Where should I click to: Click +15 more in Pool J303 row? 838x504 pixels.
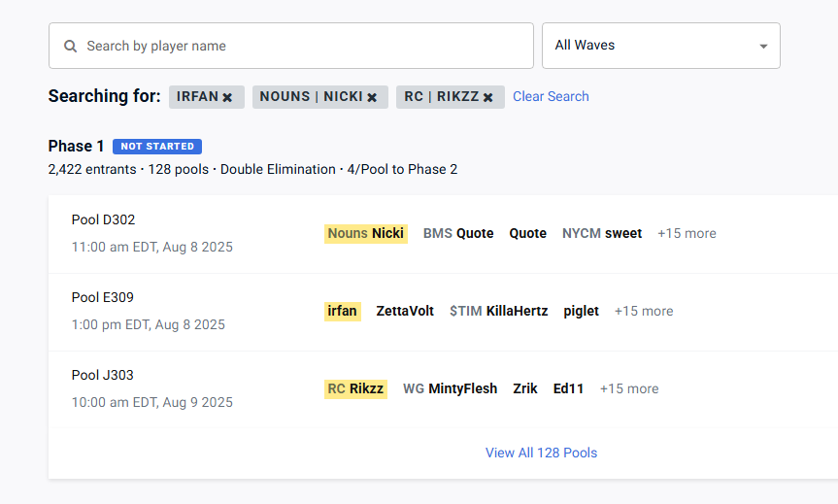click(x=629, y=388)
